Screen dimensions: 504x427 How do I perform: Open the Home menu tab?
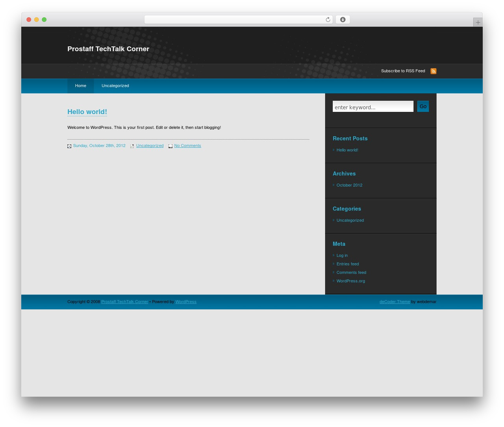click(81, 85)
